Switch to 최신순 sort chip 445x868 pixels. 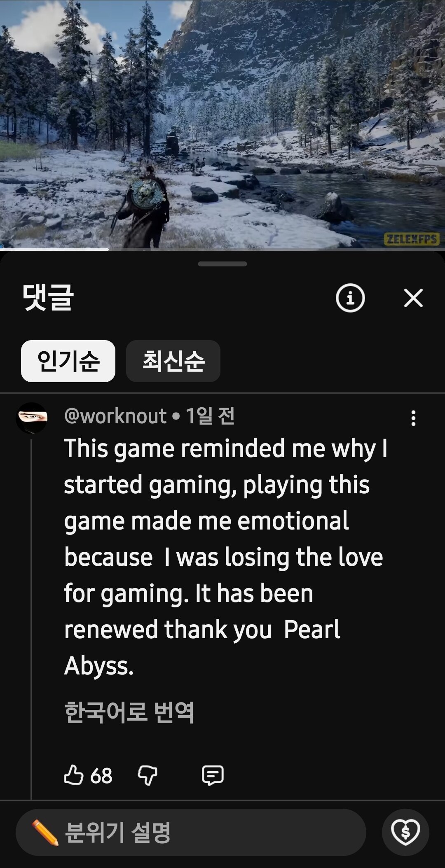[x=173, y=361]
